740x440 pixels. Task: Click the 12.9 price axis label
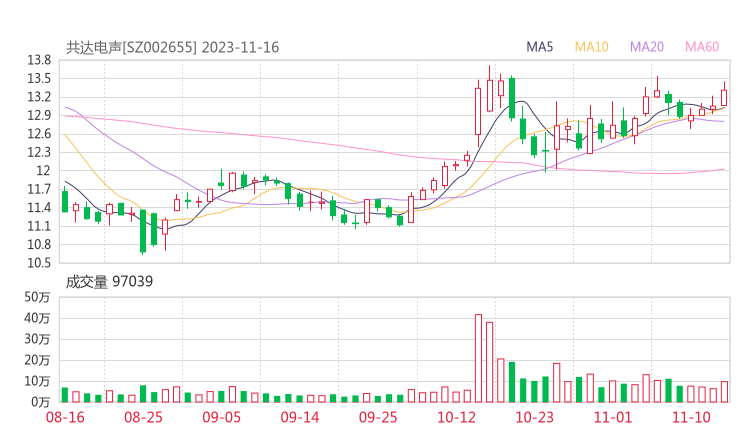[39, 115]
